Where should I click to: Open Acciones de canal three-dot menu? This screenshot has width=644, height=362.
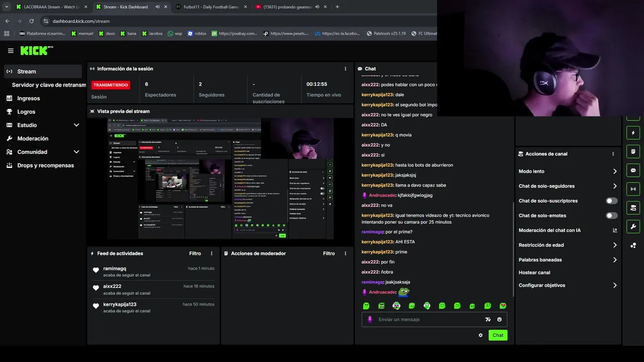pyautogui.click(x=613, y=154)
